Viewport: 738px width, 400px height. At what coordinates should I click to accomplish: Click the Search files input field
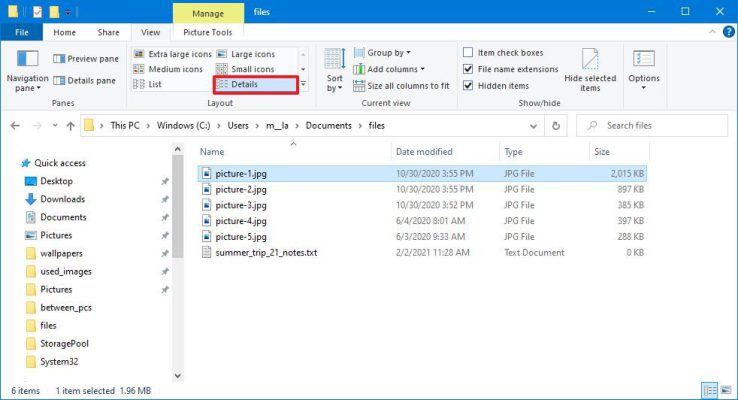pyautogui.click(x=660, y=126)
